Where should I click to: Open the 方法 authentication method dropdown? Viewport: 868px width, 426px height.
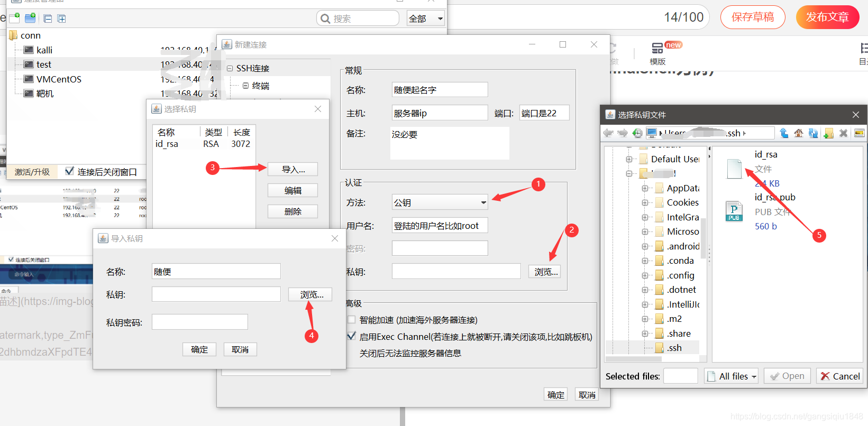point(440,202)
